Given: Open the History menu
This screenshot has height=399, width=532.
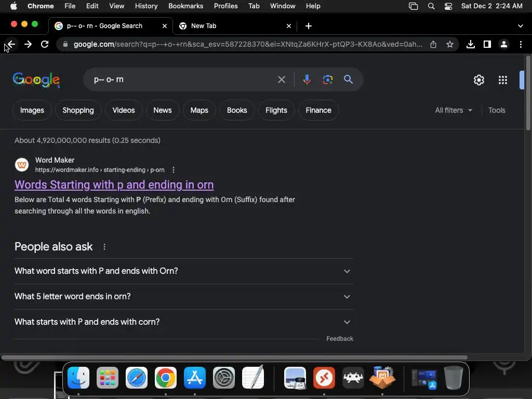Looking at the screenshot, I should pos(146,6).
